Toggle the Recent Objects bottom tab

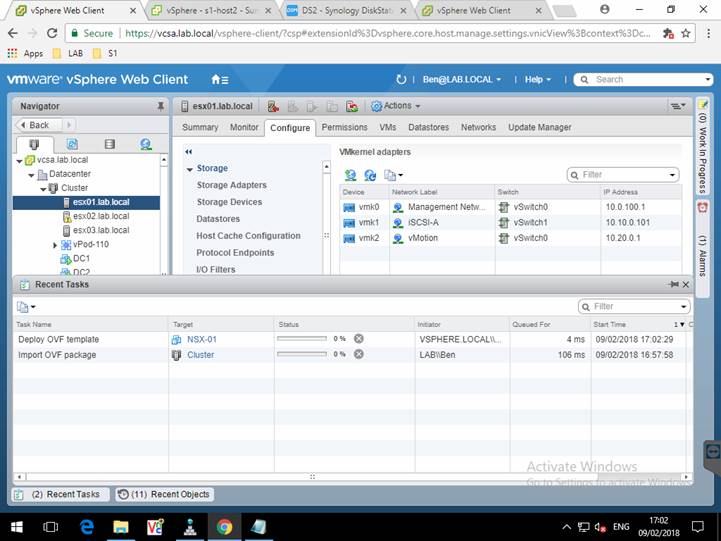165,495
